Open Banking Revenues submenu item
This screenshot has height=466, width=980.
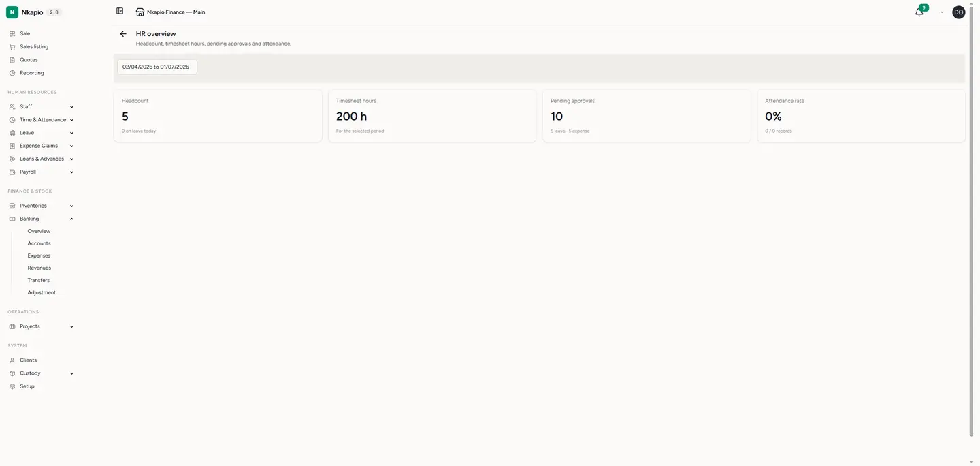[39, 268]
